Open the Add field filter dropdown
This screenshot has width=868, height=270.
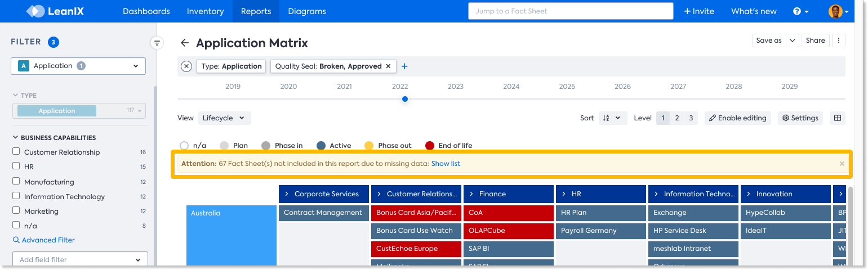80,260
